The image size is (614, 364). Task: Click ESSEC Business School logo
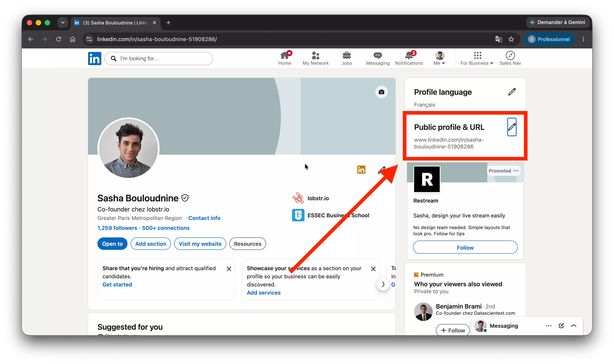[298, 215]
